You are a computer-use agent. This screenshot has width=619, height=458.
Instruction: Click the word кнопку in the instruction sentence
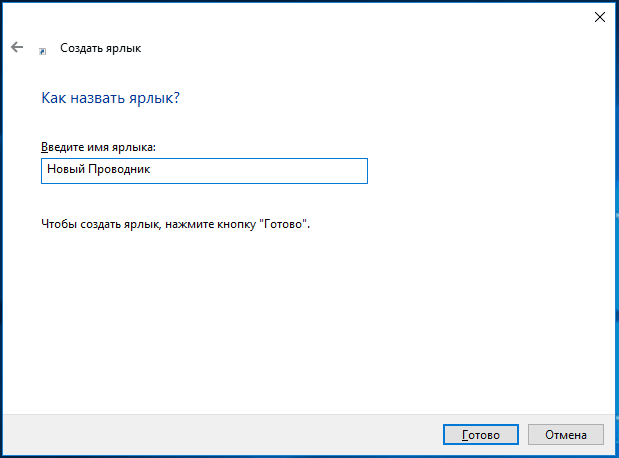[238, 225]
